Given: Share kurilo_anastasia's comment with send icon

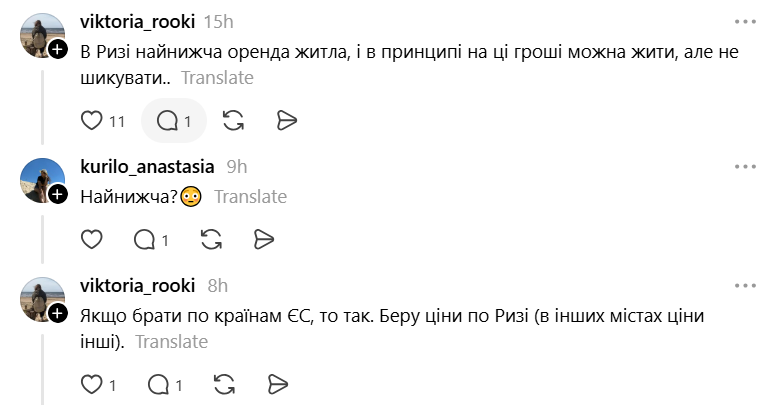Looking at the screenshot, I should click(x=264, y=239).
